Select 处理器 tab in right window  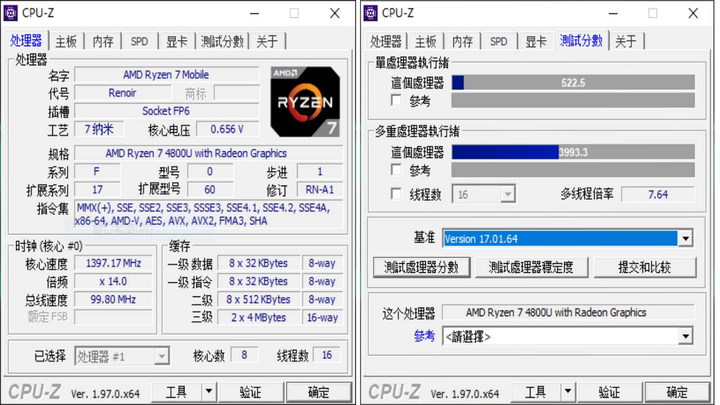coord(386,41)
